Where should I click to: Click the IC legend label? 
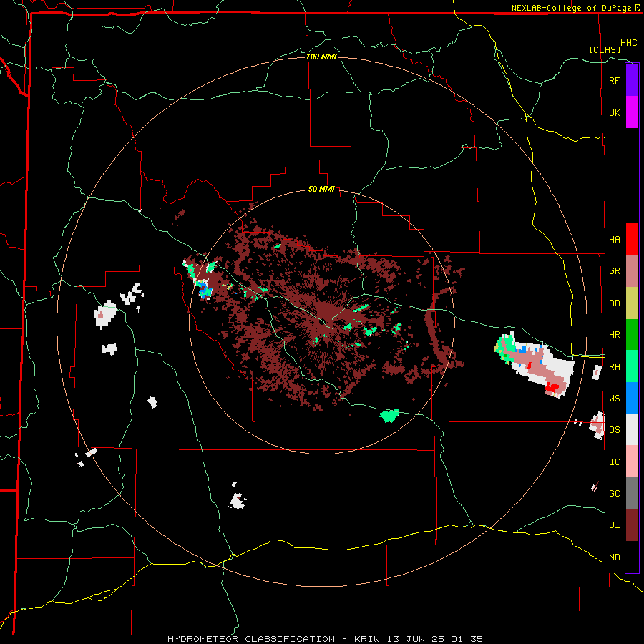point(614,462)
